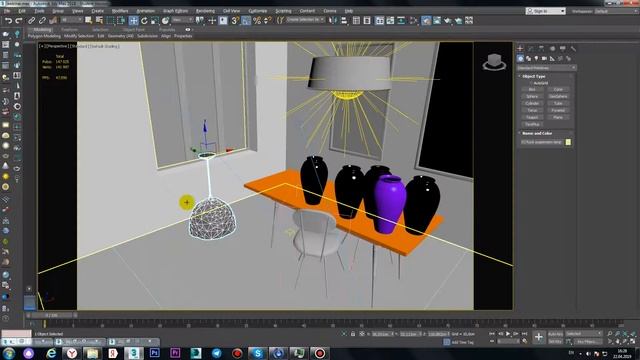
Task: Click Play Animation button
Action: (508, 334)
